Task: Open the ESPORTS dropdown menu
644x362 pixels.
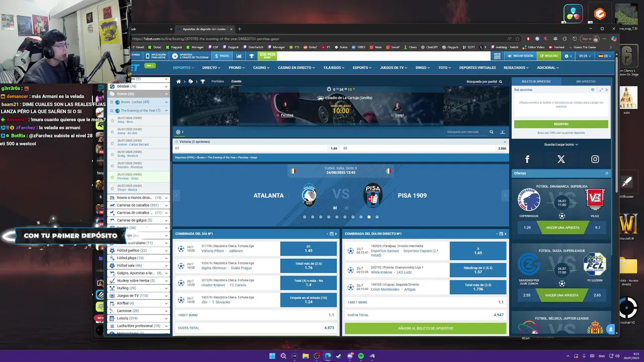Action: pos(362,67)
